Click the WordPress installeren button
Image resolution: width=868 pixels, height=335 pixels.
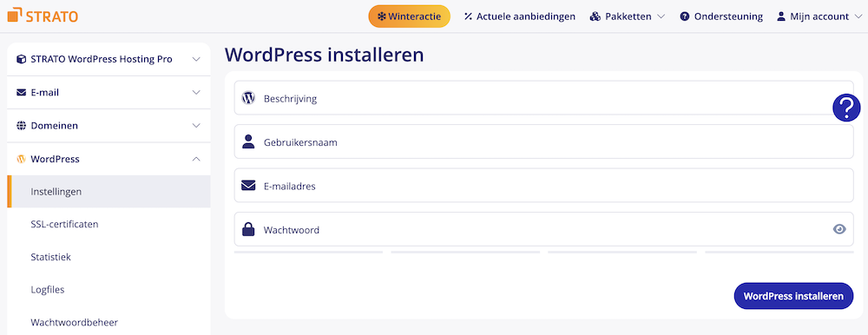tap(794, 296)
